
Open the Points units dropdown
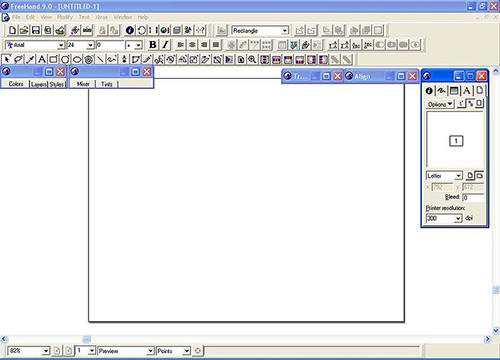tap(187, 351)
